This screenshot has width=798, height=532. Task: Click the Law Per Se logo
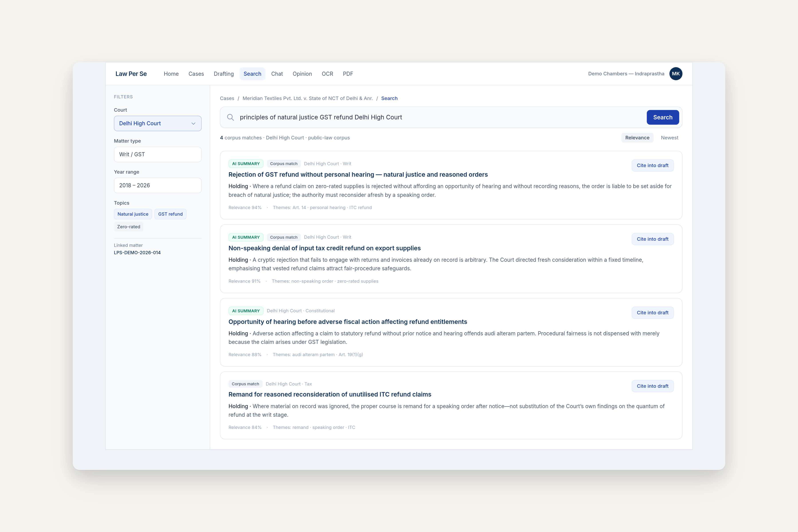point(131,74)
